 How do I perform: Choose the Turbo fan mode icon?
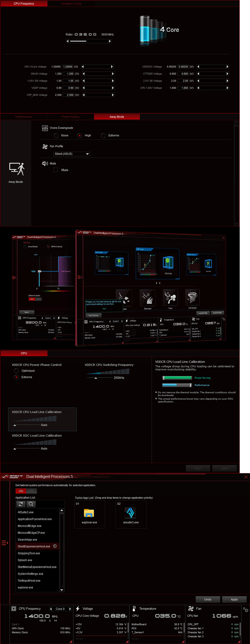tap(170, 297)
